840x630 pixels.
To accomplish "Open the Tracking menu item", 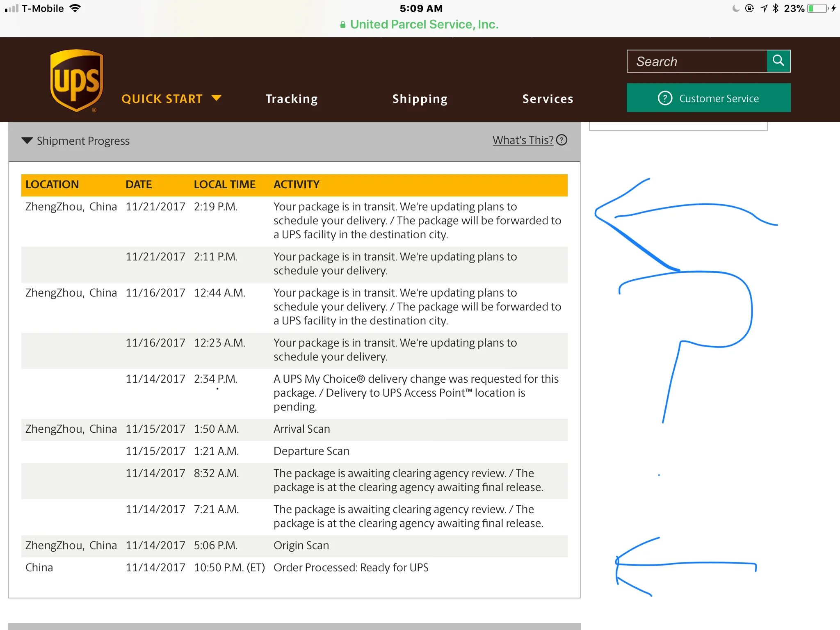I will pos(292,98).
